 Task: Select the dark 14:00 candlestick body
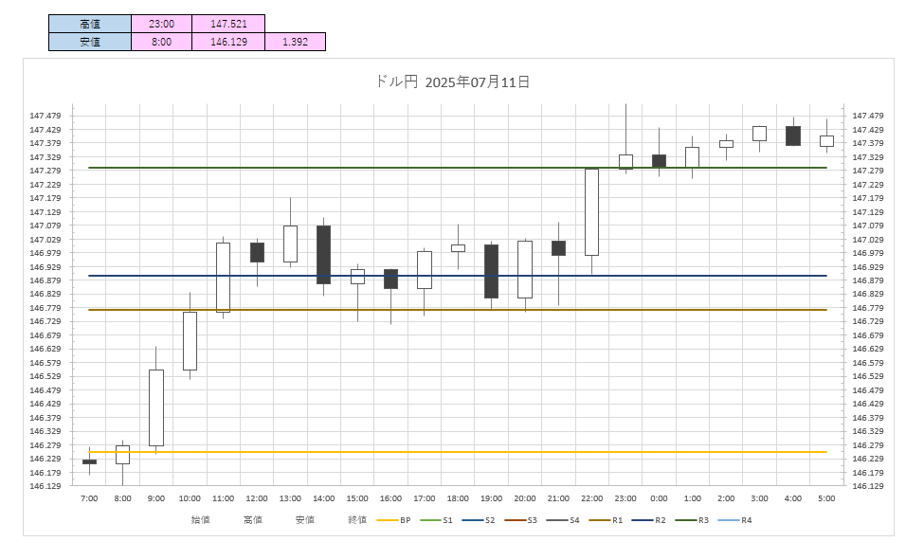(323, 254)
